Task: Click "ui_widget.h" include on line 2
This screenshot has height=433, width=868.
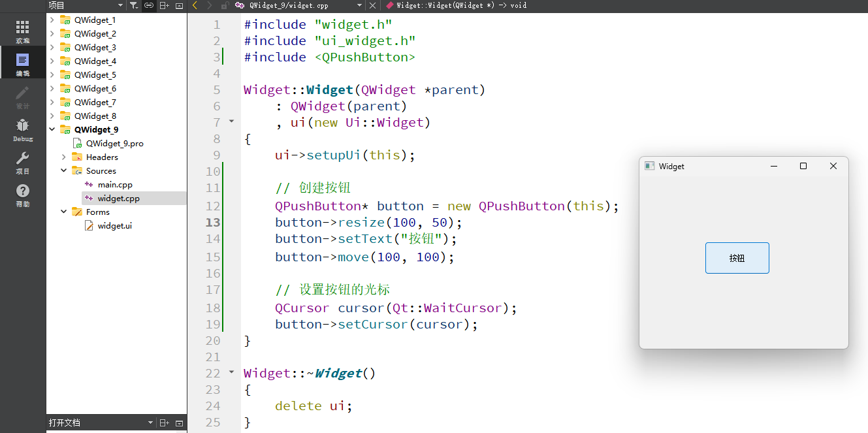Action: 365,40
